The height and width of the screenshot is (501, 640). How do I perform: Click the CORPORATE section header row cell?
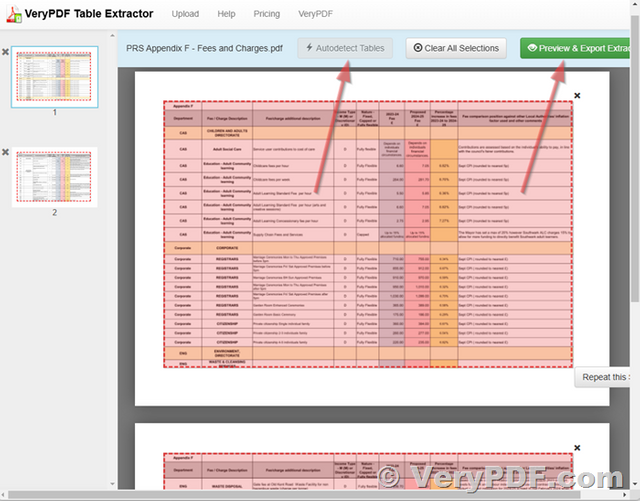227,248
